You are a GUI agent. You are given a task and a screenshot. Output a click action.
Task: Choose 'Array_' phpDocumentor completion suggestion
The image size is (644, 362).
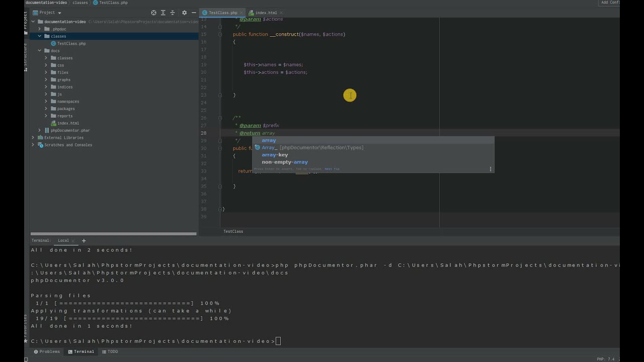373,147
